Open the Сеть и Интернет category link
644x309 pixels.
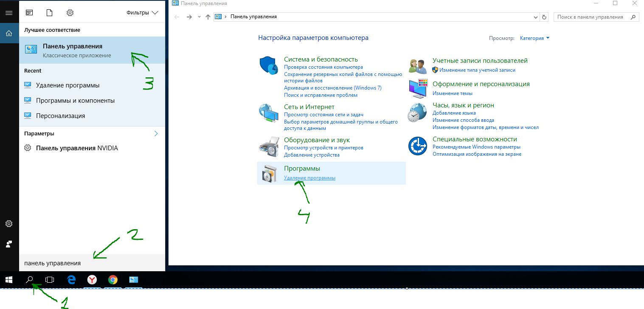coord(309,107)
